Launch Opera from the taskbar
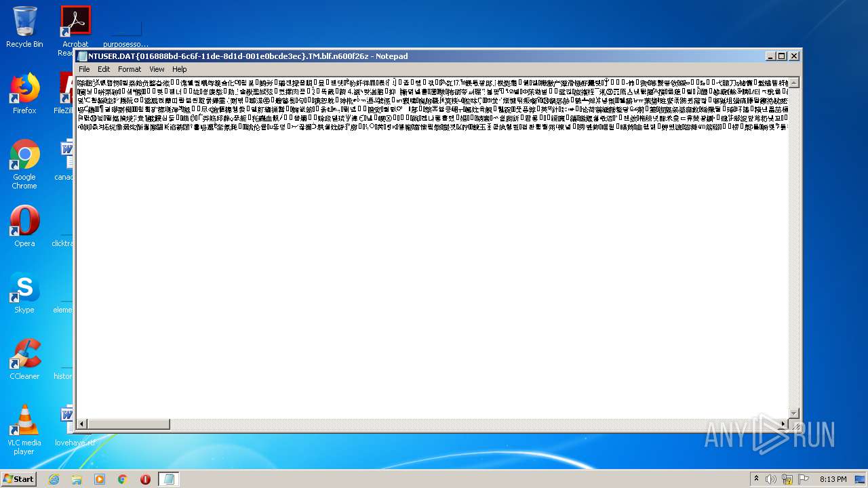Image resolution: width=868 pixels, height=488 pixels. point(145,479)
